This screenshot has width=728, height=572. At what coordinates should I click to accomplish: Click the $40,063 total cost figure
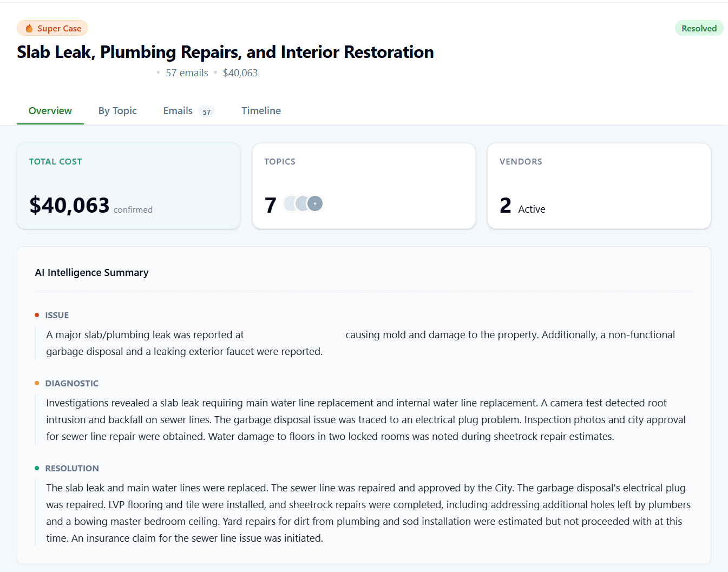click(69, 206)
